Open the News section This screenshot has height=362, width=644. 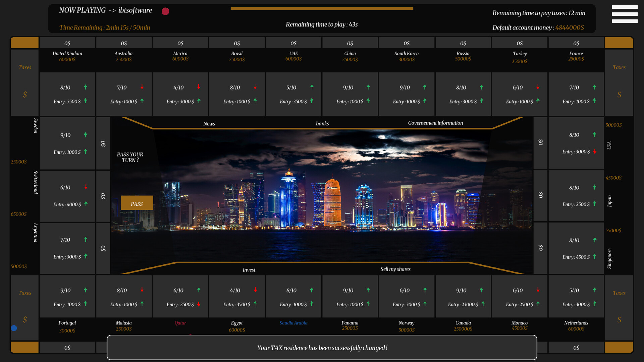[x=209, y=123]
